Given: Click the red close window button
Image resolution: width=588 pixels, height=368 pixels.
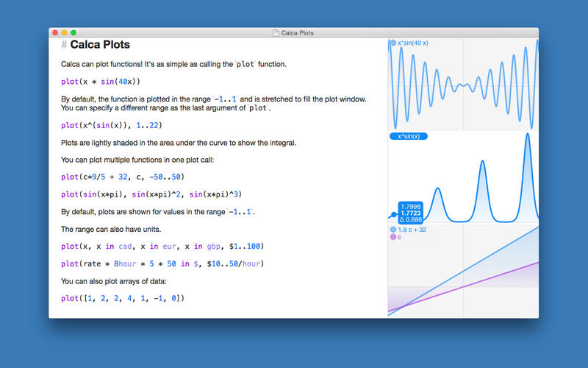Looking at the screenshot, I should [55, 32].
